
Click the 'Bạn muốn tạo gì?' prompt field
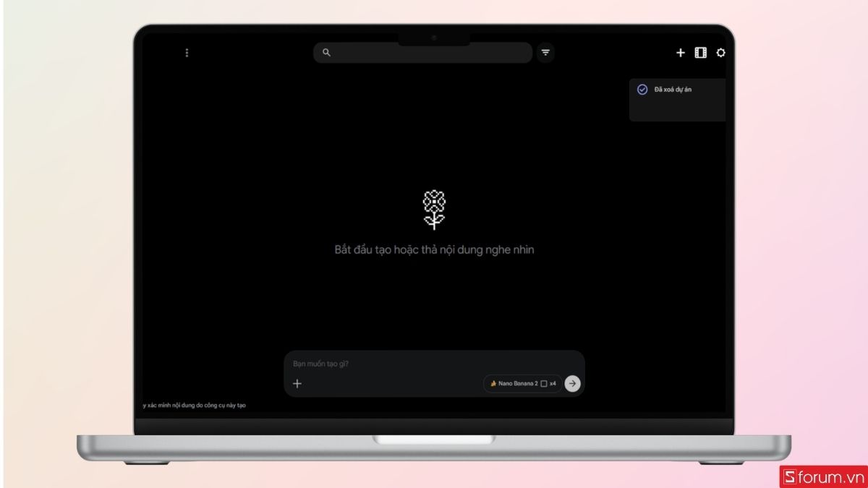(x=434, y=364)
